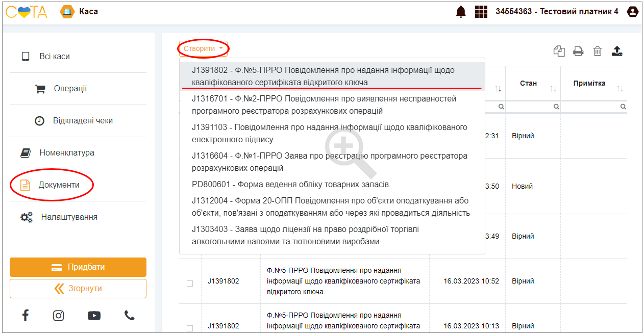The width and height of the screenshot is (644, 335).
Task: Click search magnifier in the Примітка filter
Action: (x=623, y=107)
